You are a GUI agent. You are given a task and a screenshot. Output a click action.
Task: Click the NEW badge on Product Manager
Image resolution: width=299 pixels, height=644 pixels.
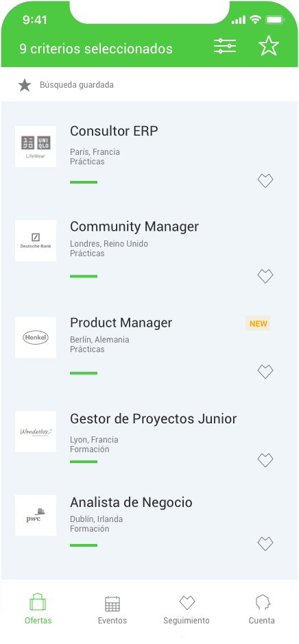coord(258,323)
